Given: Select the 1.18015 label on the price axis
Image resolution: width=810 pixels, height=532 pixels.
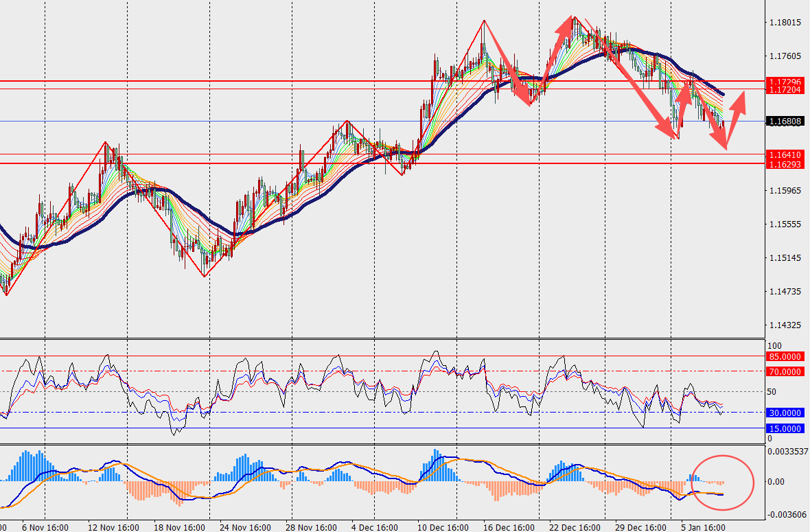Looking at the screenshot, I should [x=784, y=23].
